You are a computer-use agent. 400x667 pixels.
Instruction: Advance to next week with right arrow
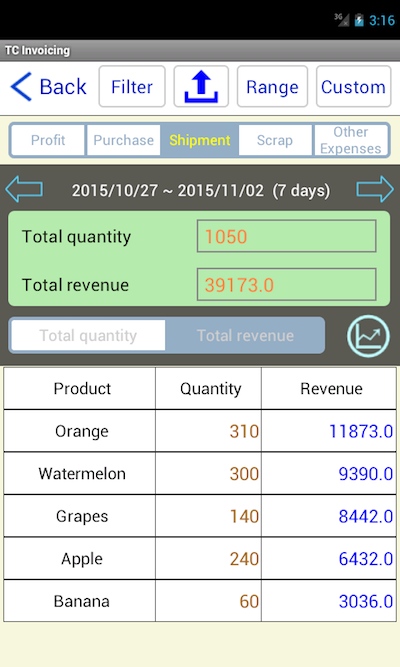[x=375, y=189]
